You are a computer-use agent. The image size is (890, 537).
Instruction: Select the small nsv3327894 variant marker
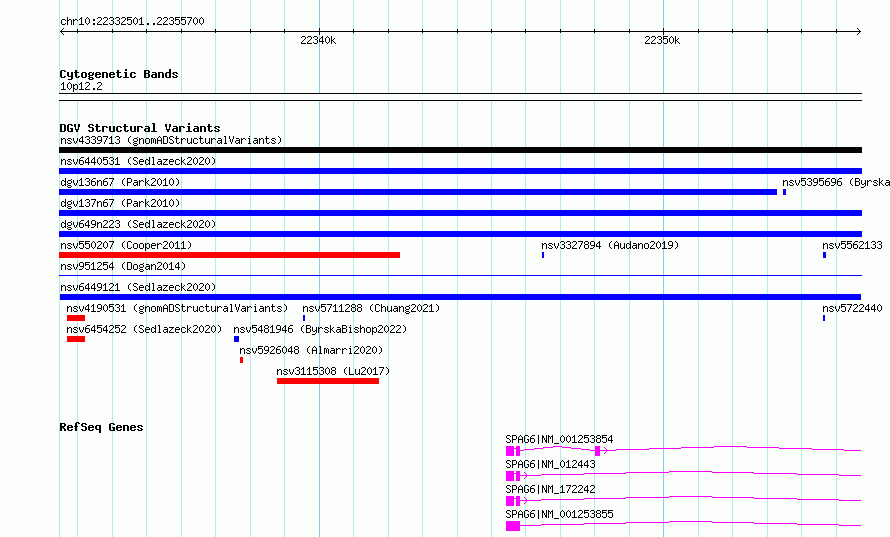[x=543, y=255]
